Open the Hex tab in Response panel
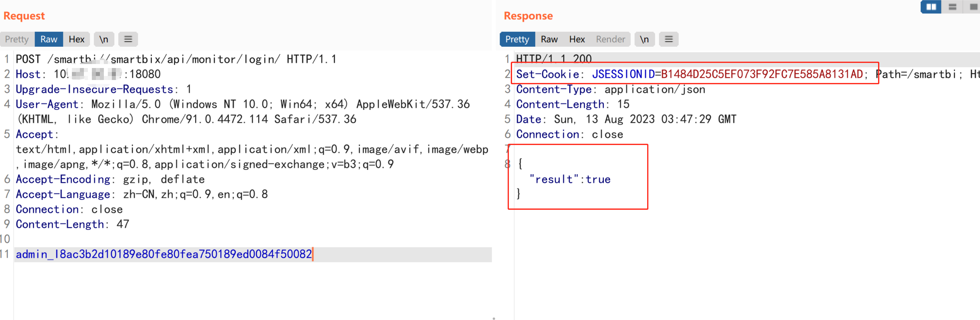Screen dimensions: 980x320 [x=577, y=39]
